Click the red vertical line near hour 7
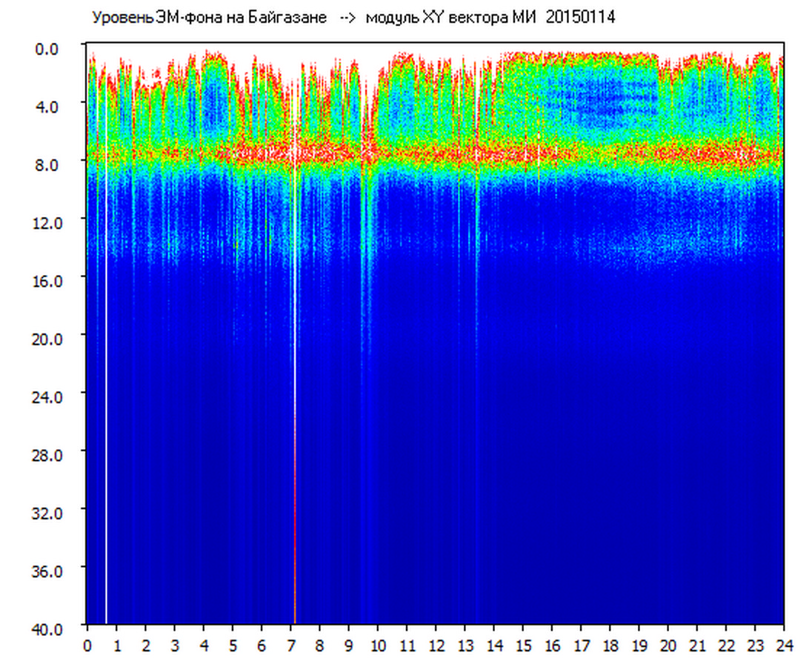The width and height of the screenshot is (812, 667). [x=295, y=519]
